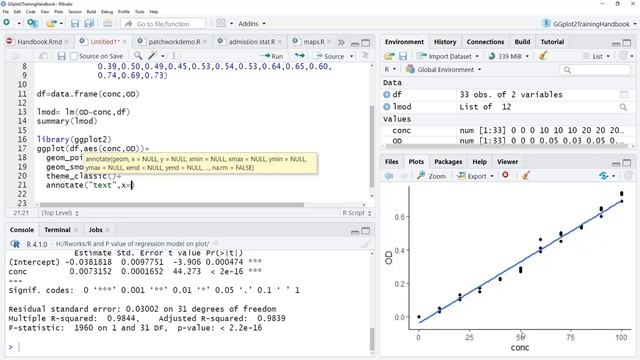
Task: Switch to the History tab
Action: coord(445,42)
